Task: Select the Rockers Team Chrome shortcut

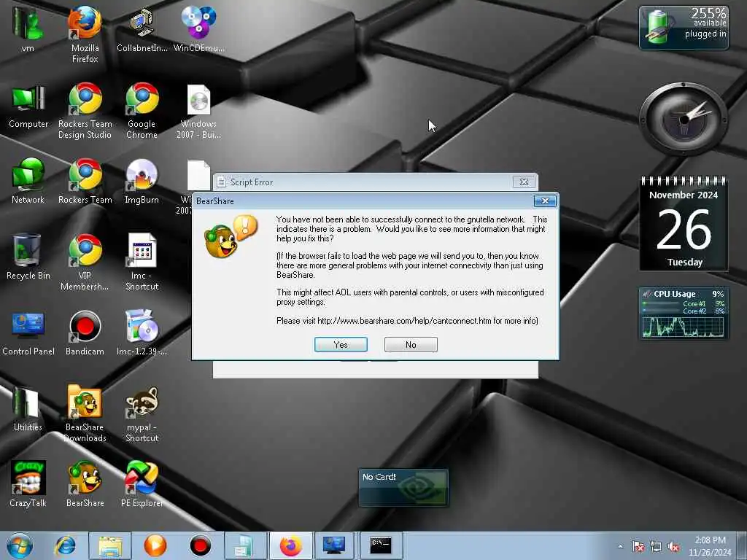Action: 85,181
